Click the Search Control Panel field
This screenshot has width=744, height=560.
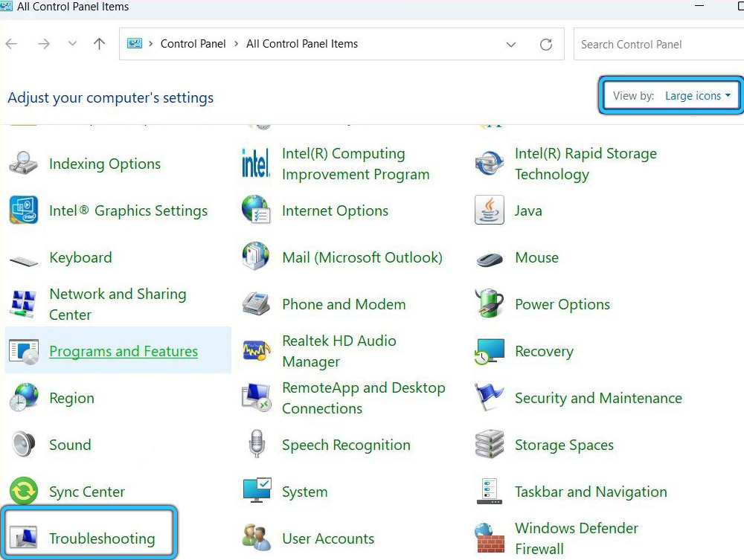tap(655, 45)
